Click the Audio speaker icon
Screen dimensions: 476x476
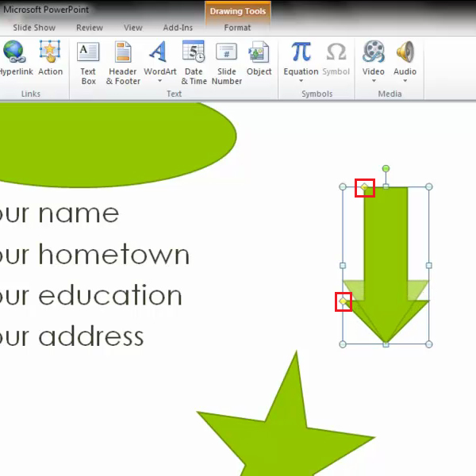tap(405, 52)
